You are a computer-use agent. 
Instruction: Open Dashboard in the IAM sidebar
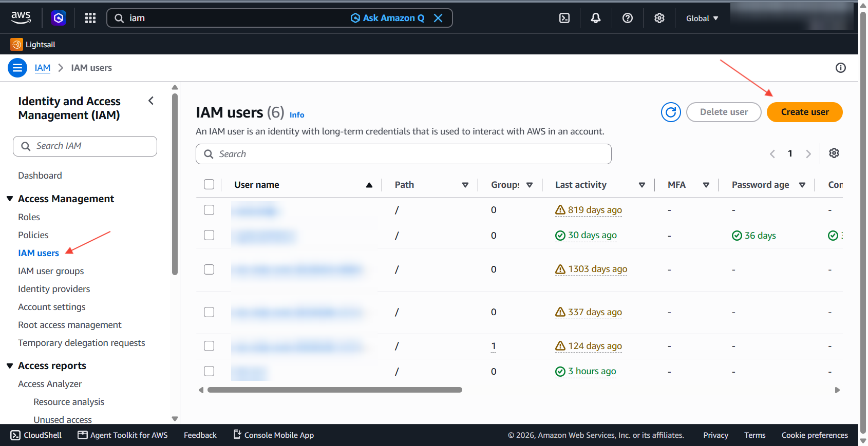coord(40,176)
